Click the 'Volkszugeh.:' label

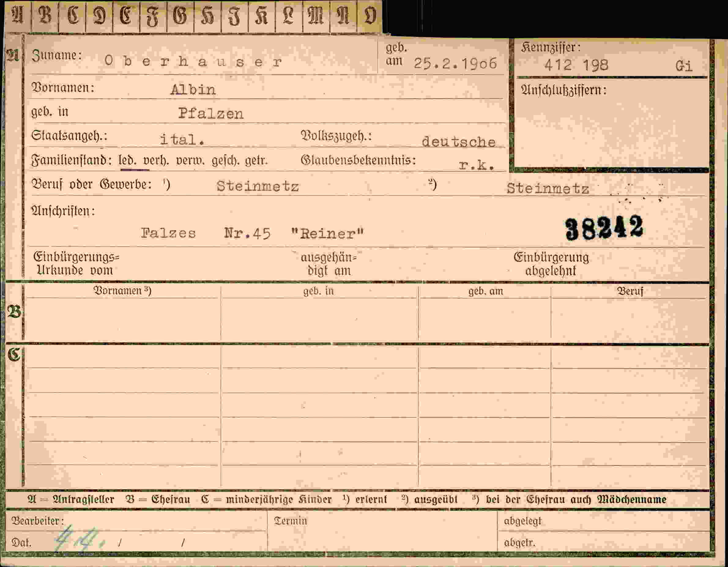coord(336,136)
